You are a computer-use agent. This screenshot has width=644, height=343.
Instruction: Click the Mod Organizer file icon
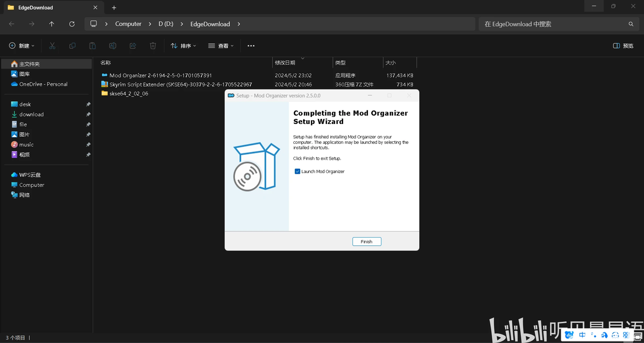[x=104, y=75]
